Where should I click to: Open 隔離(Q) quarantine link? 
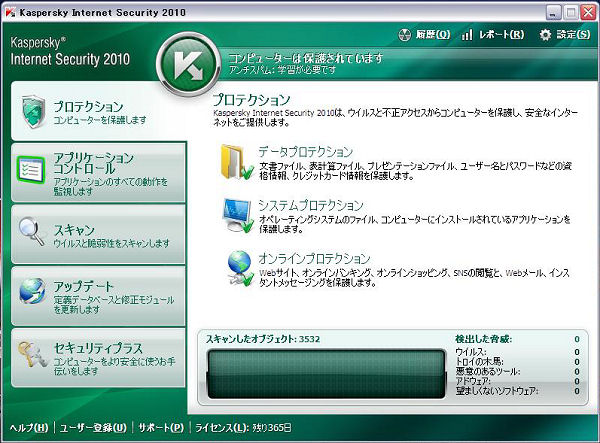(433, 35)
